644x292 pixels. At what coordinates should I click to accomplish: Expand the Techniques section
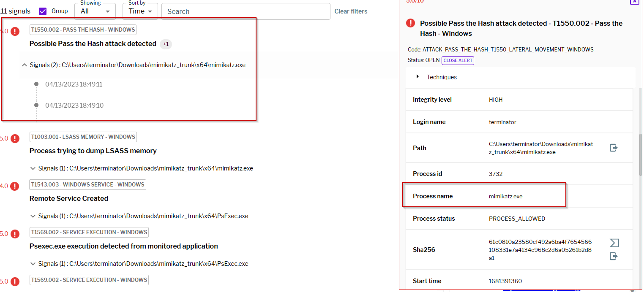click(418, 77)
